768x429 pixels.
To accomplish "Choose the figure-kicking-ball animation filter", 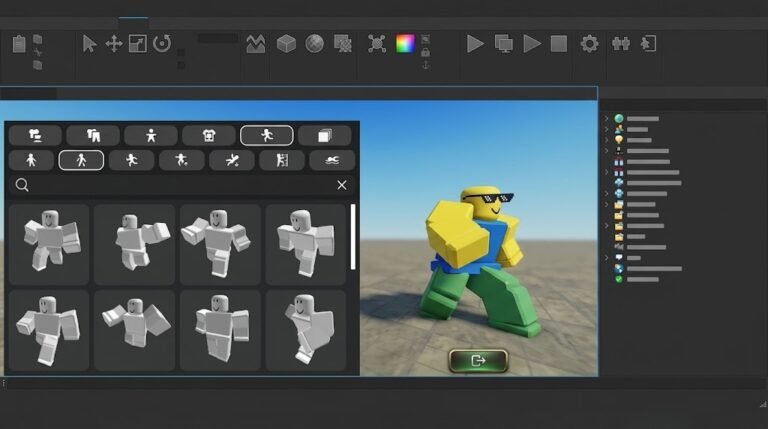I will pos(182,160).
